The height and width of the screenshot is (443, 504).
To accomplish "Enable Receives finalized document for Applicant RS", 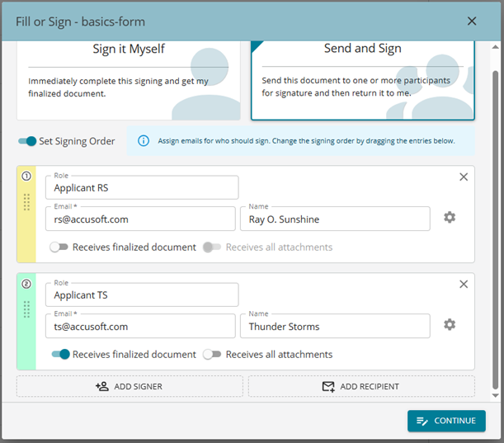I will click(59, 247).
